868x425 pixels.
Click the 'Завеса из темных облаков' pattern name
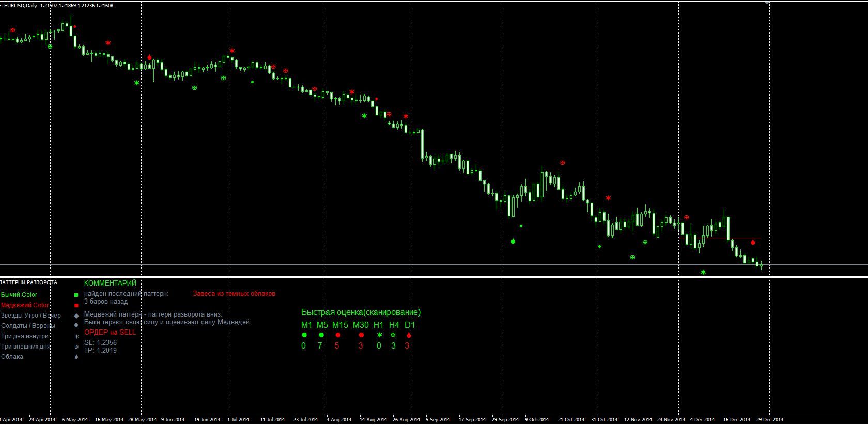[x=234, y=294]
